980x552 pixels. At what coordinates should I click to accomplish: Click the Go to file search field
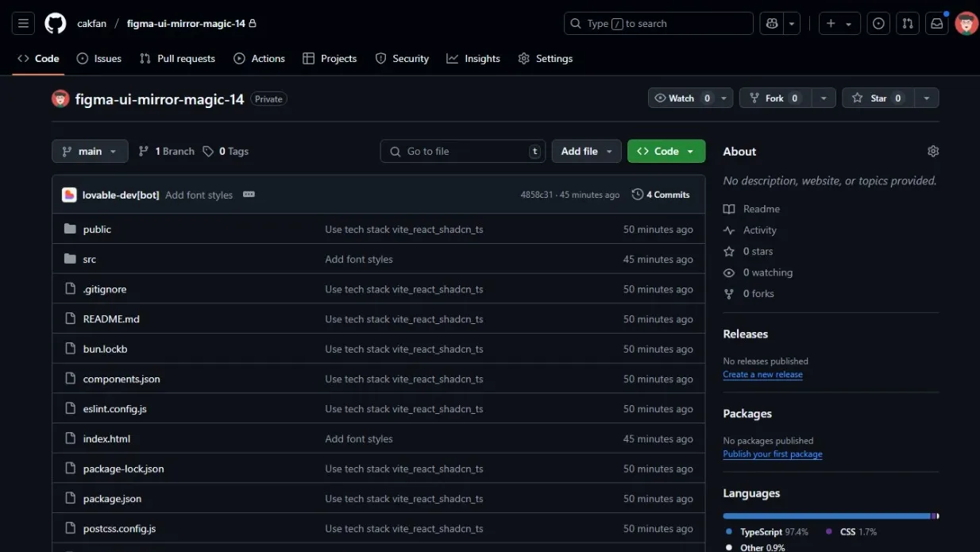point(463,151)
